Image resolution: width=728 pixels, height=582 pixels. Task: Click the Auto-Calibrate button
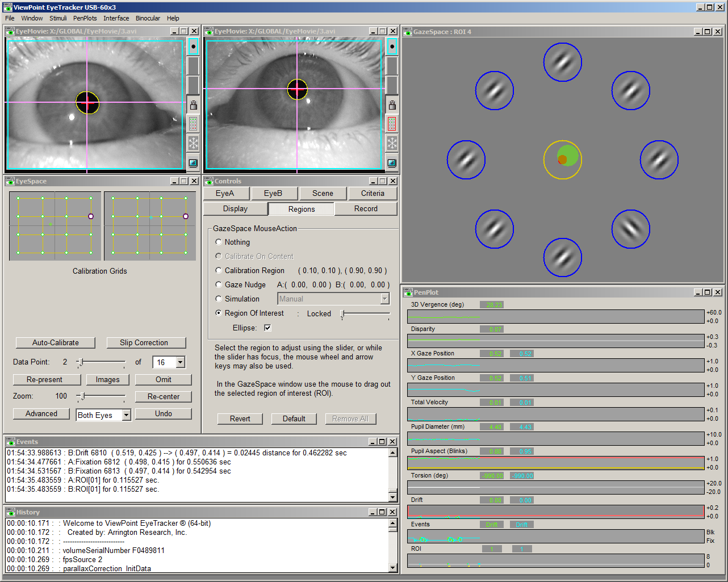55,342
